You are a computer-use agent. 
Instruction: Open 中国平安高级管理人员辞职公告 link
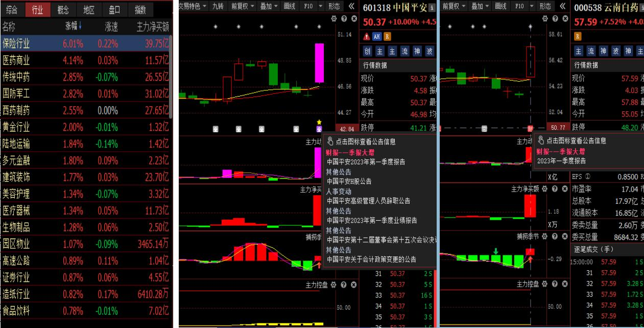pos(368,201)
